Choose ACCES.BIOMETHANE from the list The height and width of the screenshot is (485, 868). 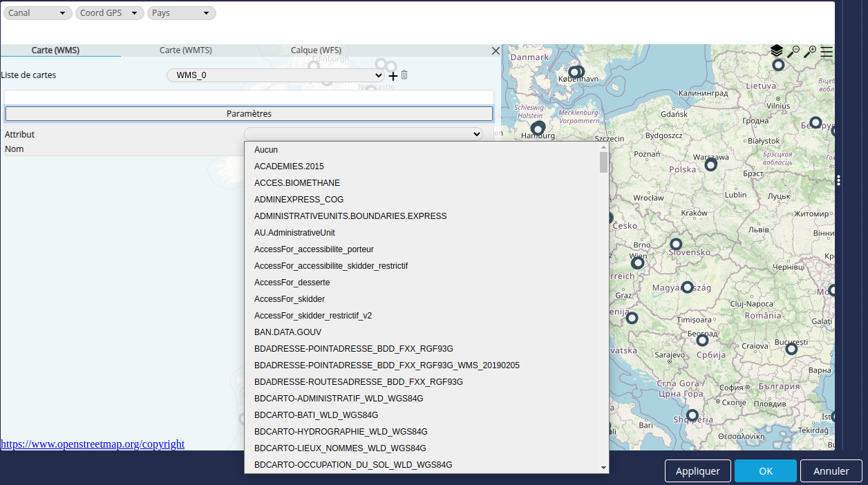422,183
